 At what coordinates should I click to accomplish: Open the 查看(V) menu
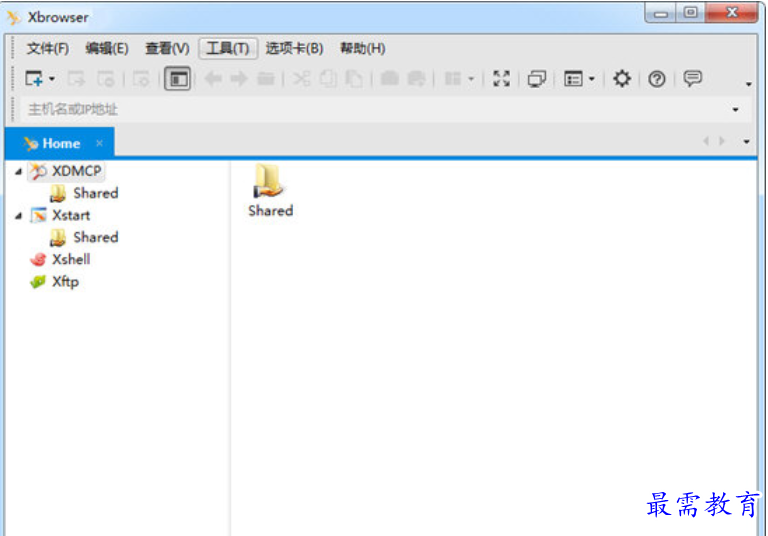167,49
